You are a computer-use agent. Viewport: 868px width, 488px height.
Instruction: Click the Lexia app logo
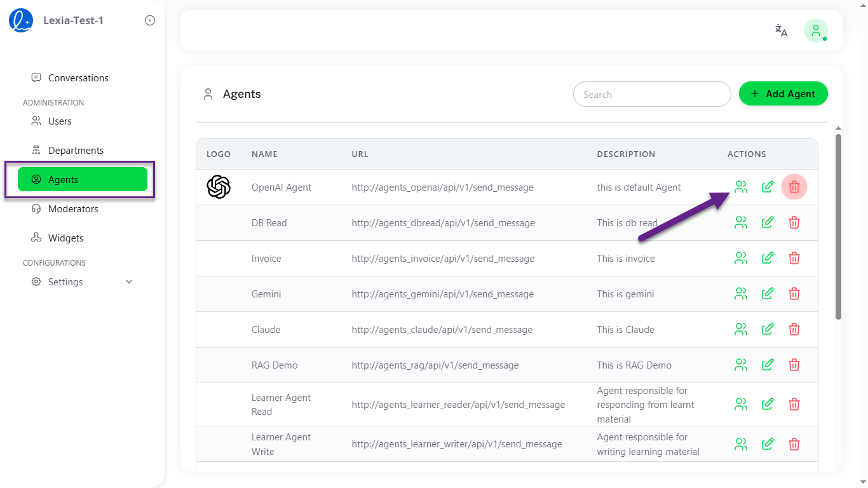20,20
